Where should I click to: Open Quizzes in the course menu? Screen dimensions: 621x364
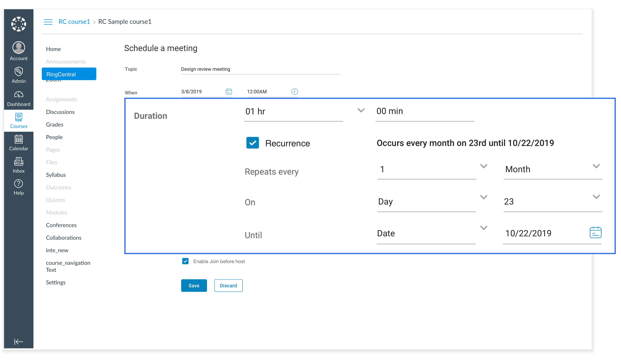pos(56,200)
